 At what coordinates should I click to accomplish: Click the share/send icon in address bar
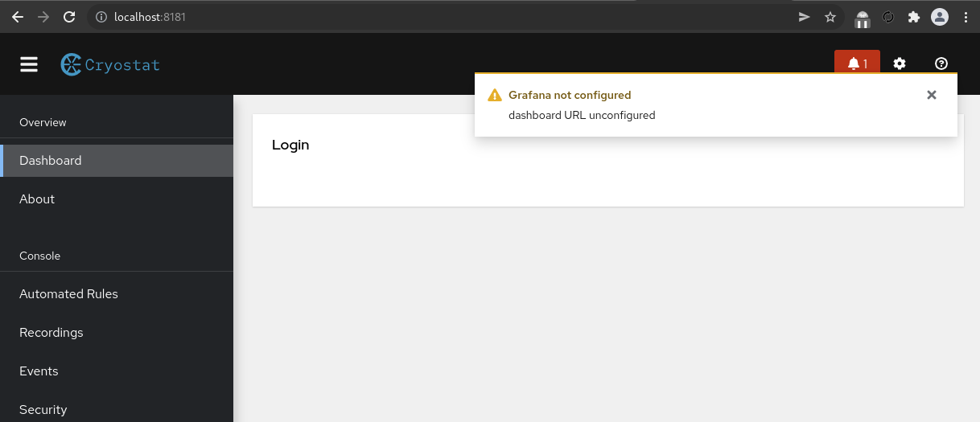[804, 17]
